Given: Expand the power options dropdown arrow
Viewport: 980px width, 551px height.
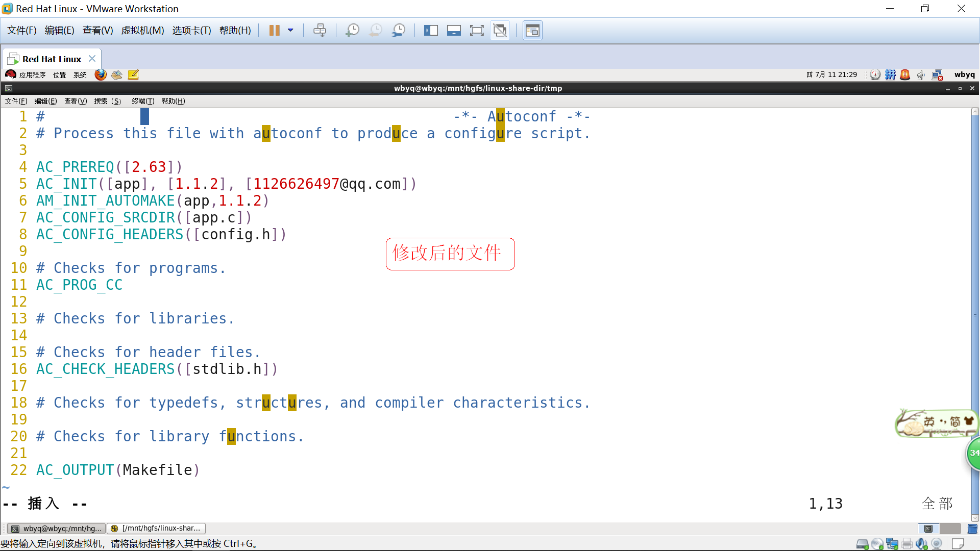Looking at the screenshot, I should tap(290, 31).
